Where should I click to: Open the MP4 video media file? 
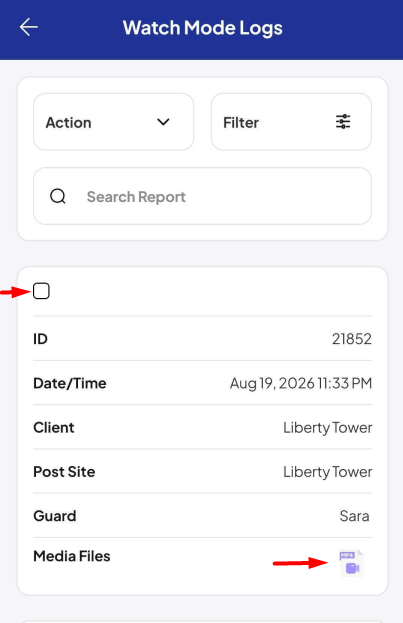click(351, 563)
